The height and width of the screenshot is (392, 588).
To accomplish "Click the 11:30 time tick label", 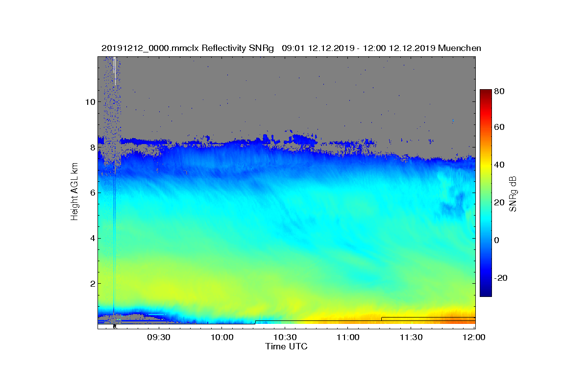I will tap(411, 337).
